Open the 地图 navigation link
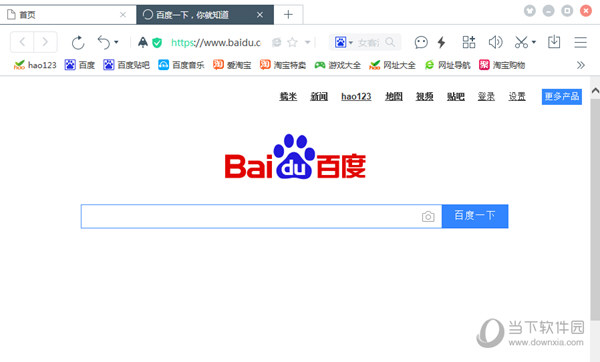Viewport: 600px width, 362px height. (394, 96)
